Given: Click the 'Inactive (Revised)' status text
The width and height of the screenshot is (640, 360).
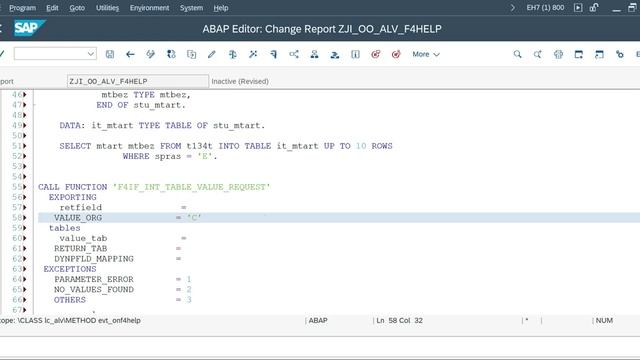Looking at the screenshot, I should click(x=240, y=81).
